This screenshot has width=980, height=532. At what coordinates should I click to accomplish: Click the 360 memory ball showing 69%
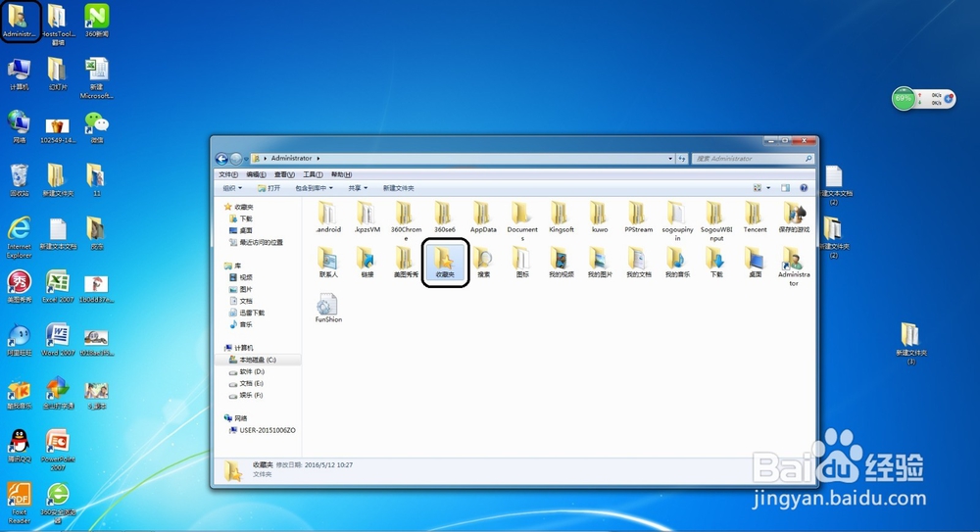point(904,99)
